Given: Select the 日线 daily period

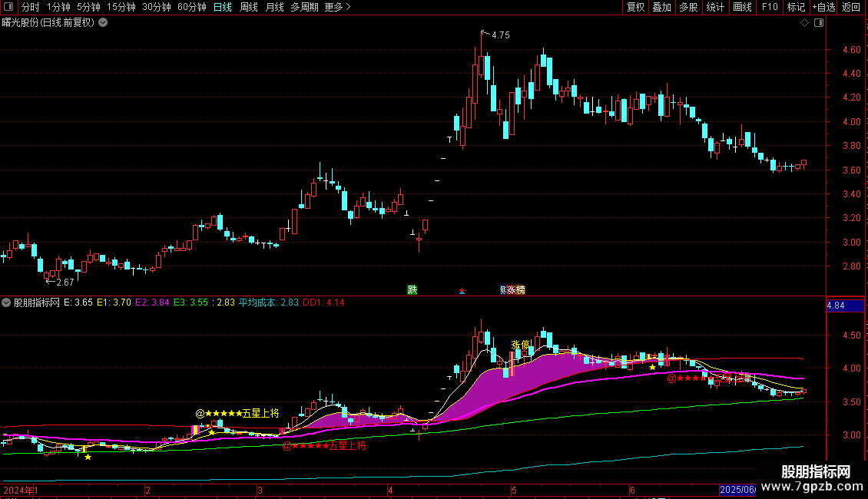Looking at the screenshot, I should tap(223, 7).
